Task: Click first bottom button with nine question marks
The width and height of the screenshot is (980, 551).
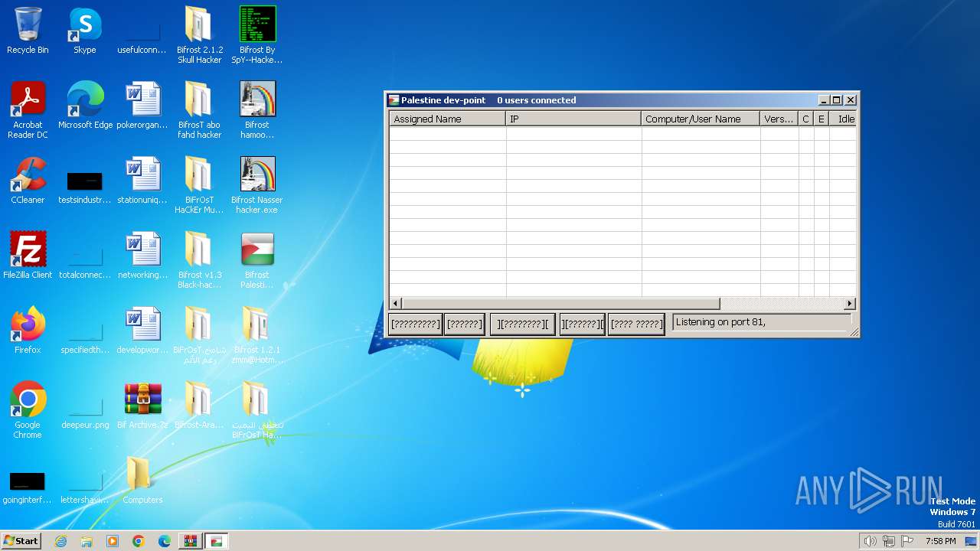Action: tap(416, 324)
